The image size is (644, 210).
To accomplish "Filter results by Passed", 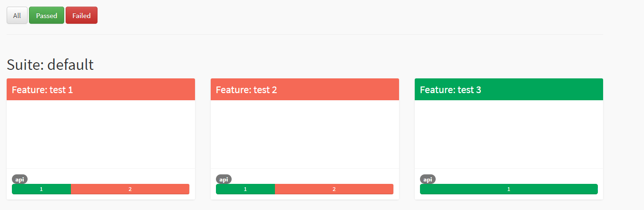I will [x=47, y=16].
